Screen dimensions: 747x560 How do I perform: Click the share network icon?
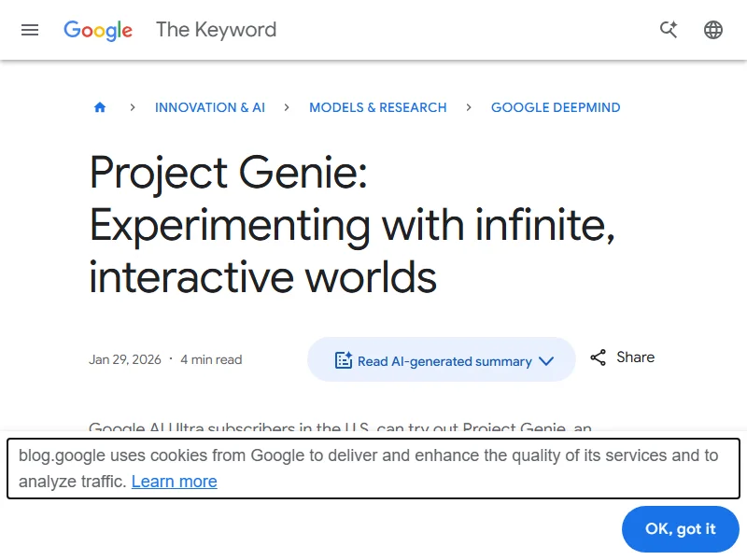[x=599, y=357]
